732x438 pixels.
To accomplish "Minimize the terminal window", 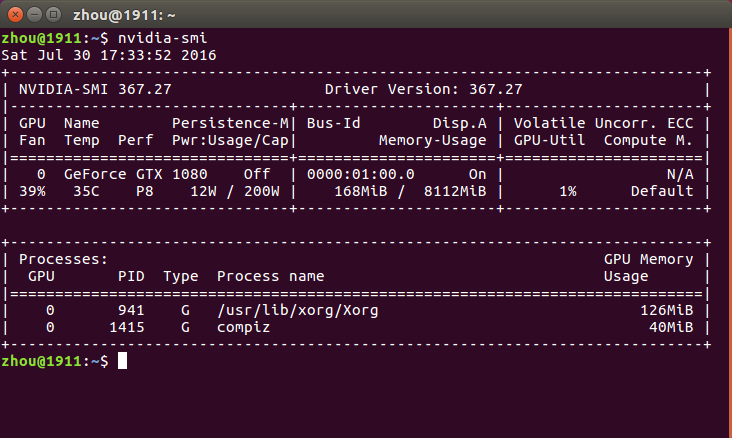I will click(x=35, y=15).
